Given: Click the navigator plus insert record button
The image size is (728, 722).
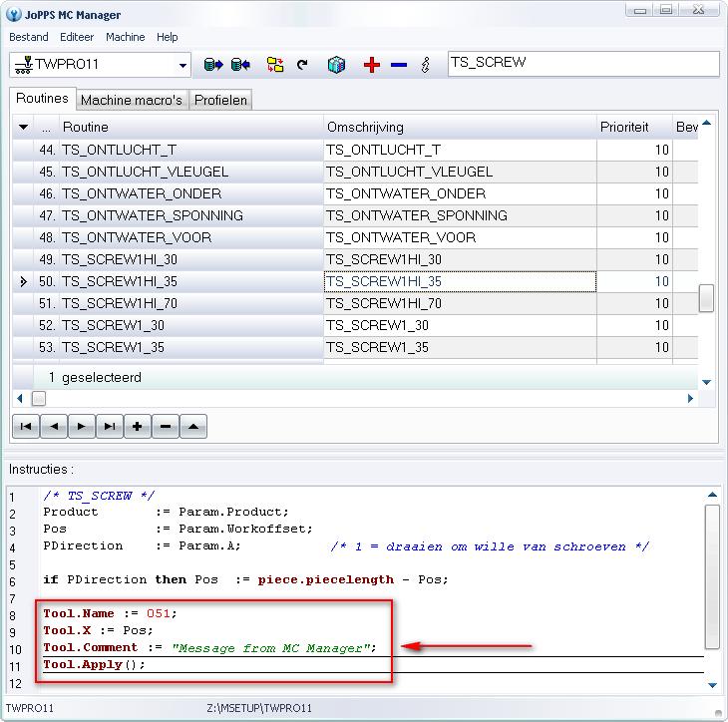Looking at the screenshot, I should [x=137, y=426].
